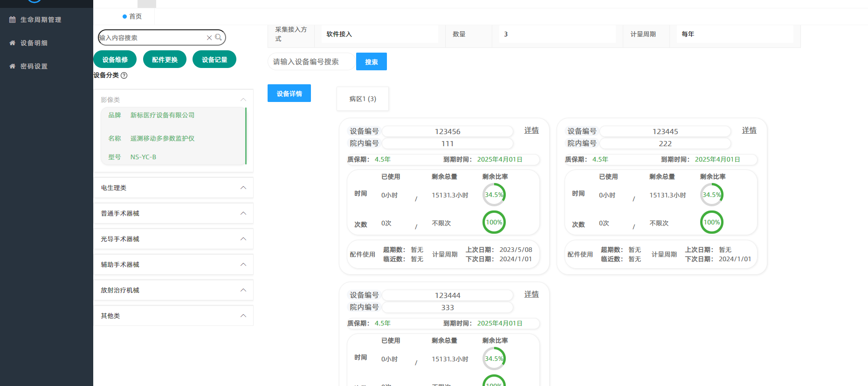The width and height of the screenshot is (868, 386).
Task: Click hospital number value 333
Action: pos(448,307)
